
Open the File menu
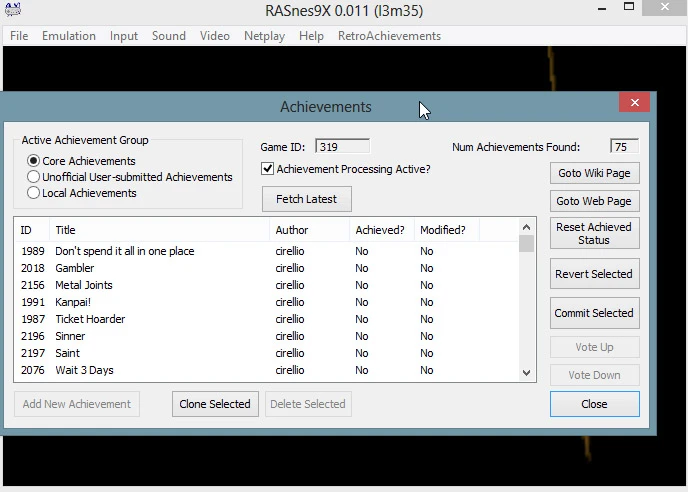pos(19,36)
